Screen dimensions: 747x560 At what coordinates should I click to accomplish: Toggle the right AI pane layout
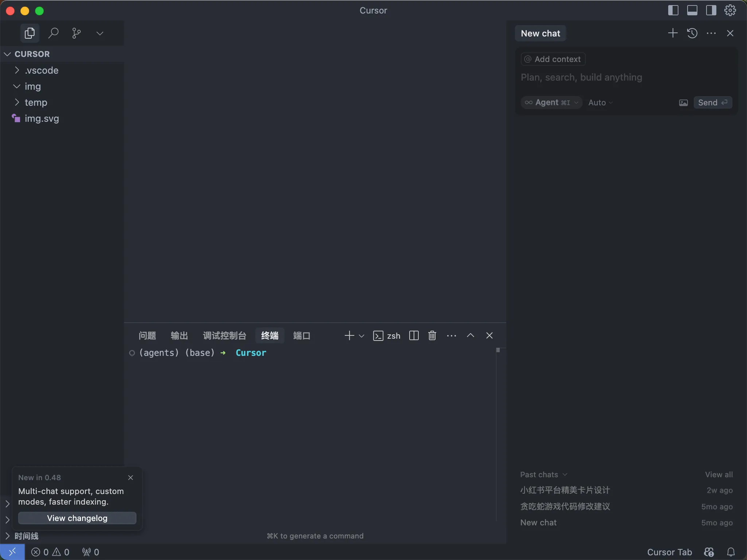coord(711,10)
